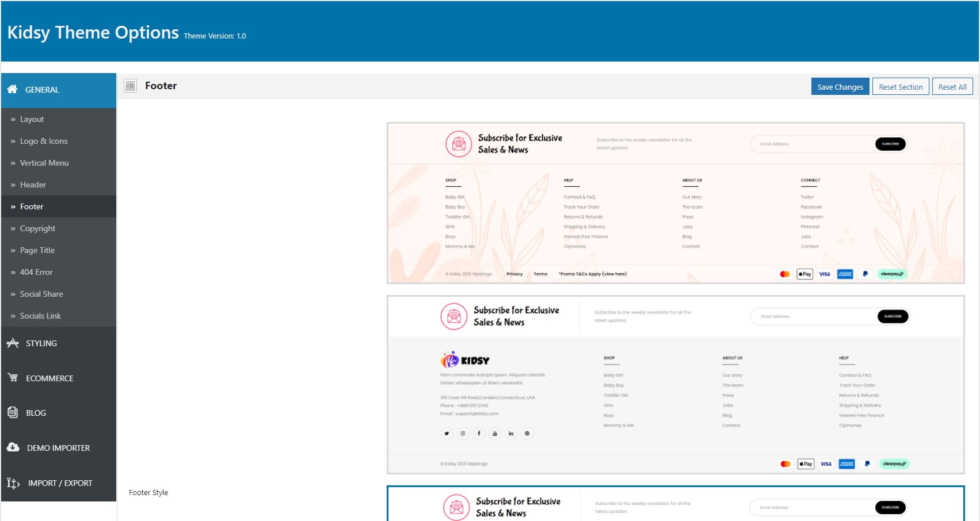Click the Footer section header icon
Screen dimensions: 980x521
tap(131, 86)
